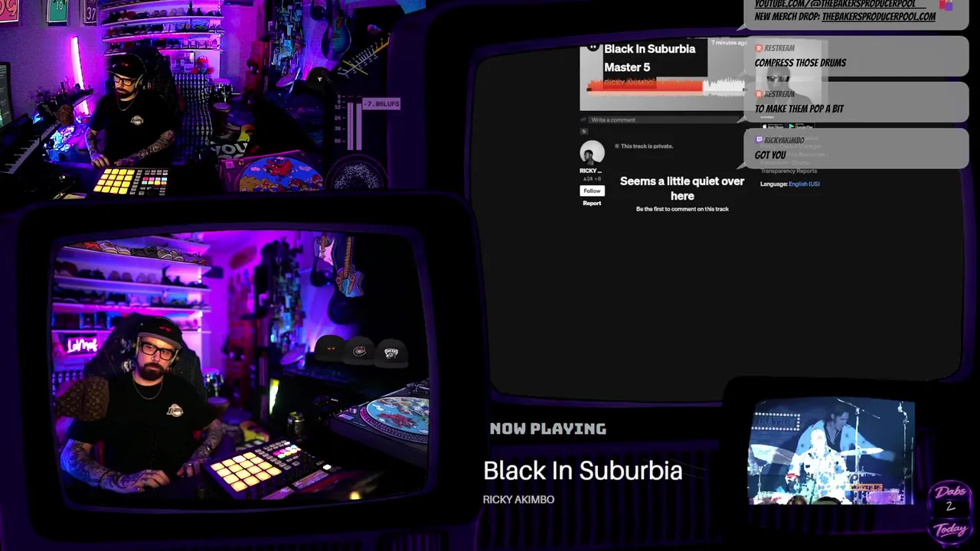The image size is (980, 551).
Task: Select the 'Master 5' title text
Action: (627, 67)
